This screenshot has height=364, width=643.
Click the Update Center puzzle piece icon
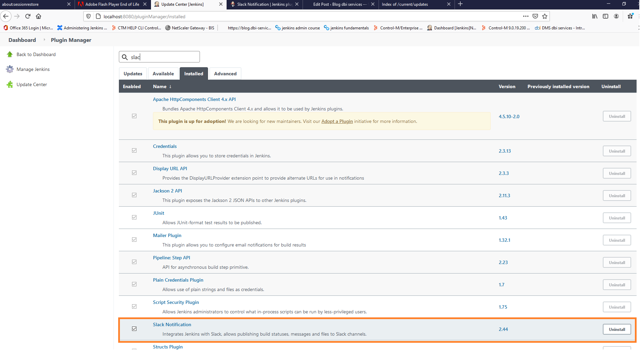[10, 84]
